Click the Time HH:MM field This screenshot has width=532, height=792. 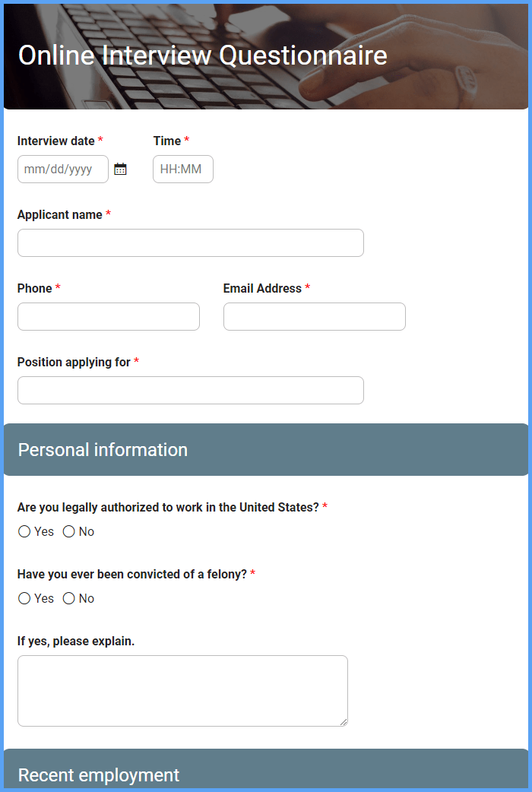pos(183,169)
